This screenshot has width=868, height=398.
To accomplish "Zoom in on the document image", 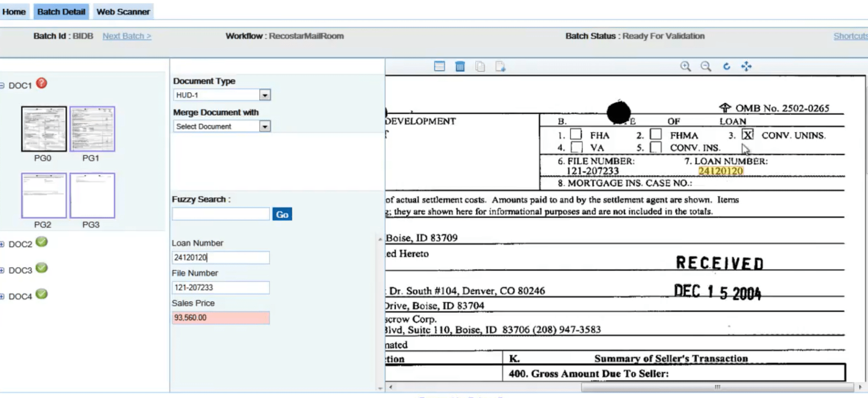I will click(x=685, y=66).
